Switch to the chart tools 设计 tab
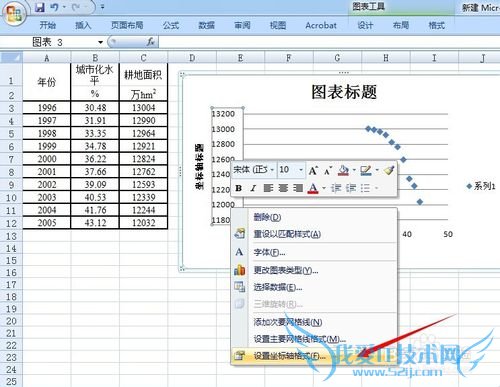Image resolution: width=500 pixels, height=387 pixels. click(x=365, y=25)
